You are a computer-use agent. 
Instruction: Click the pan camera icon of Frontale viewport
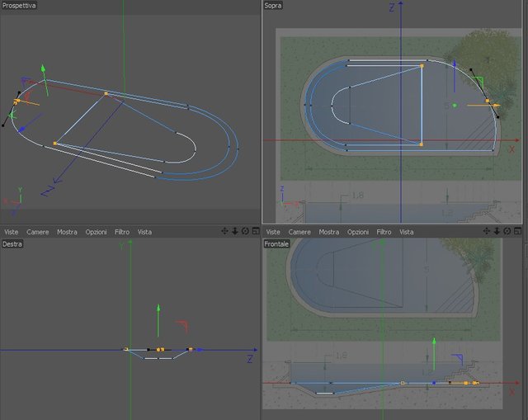pyautogui.click(x=487, y=231)
